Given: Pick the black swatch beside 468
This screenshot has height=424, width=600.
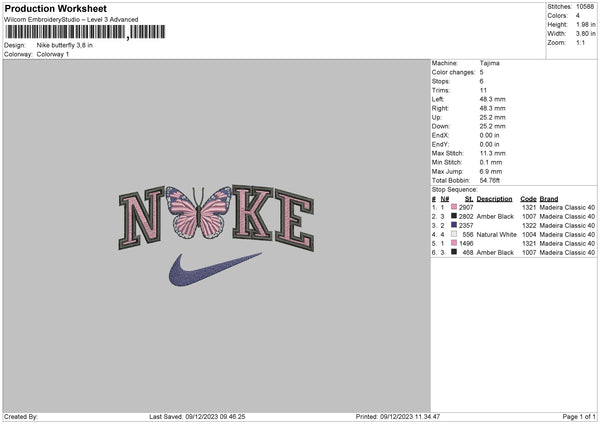Looking at the screenshot, I should (x=454, y=252).
